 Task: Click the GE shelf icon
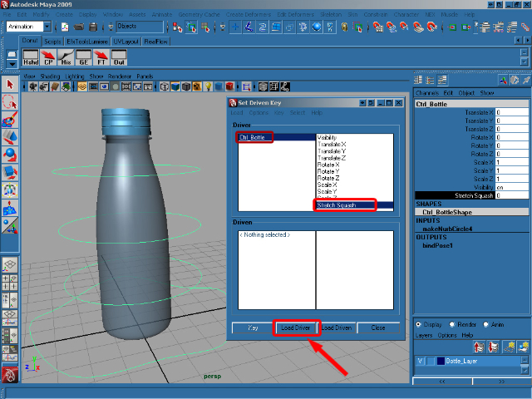click(84, 57)
